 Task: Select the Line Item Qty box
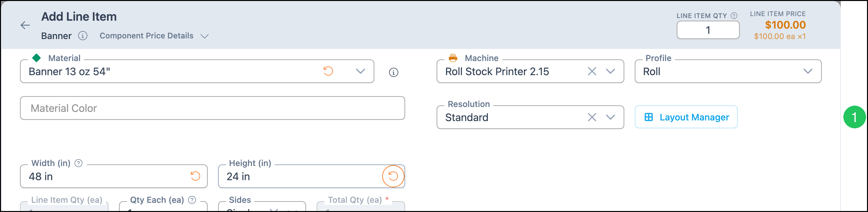click(708, 30)
